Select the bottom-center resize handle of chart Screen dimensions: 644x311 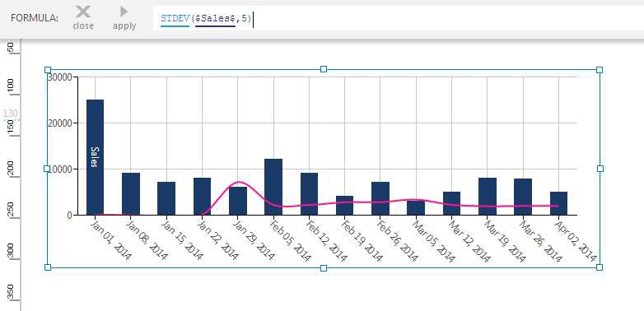[324, 268]
